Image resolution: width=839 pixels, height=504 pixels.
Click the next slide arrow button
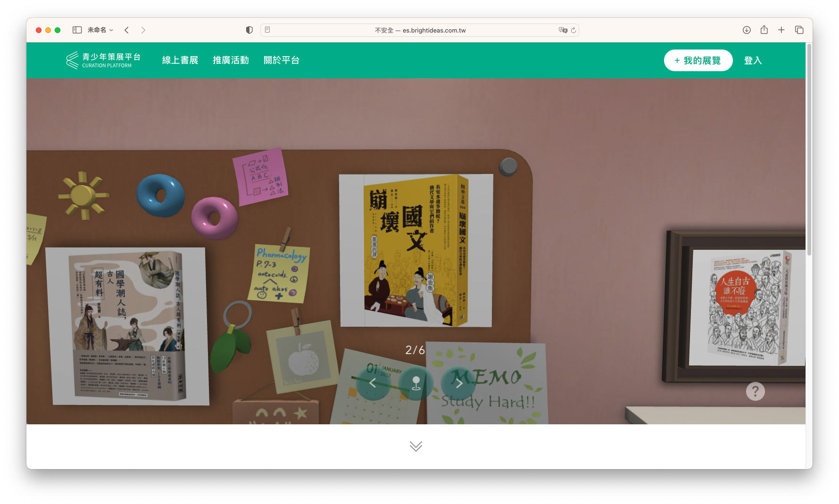(x=458, y=383)
